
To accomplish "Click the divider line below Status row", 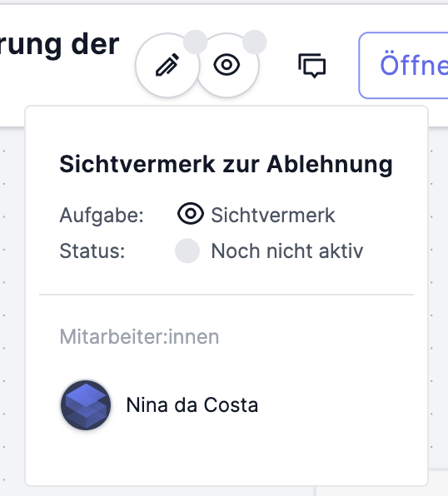I will pyautogui.click(x=226, y=295).
